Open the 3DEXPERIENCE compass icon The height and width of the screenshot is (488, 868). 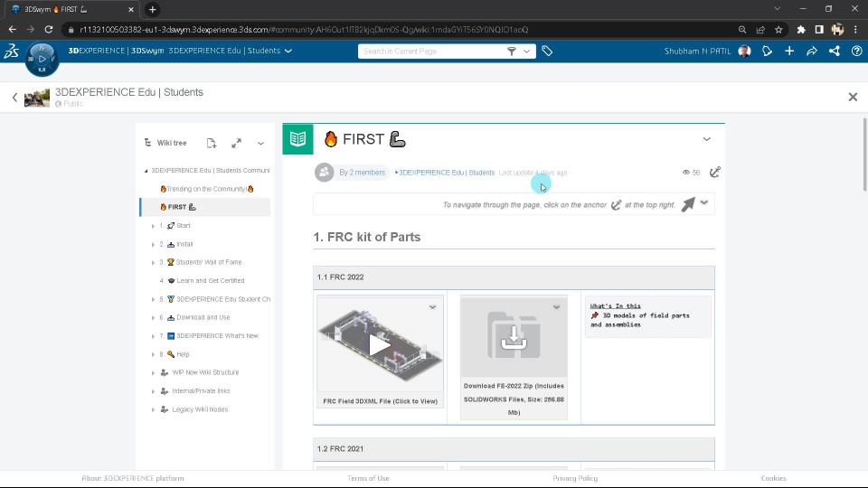click(42, 59)
